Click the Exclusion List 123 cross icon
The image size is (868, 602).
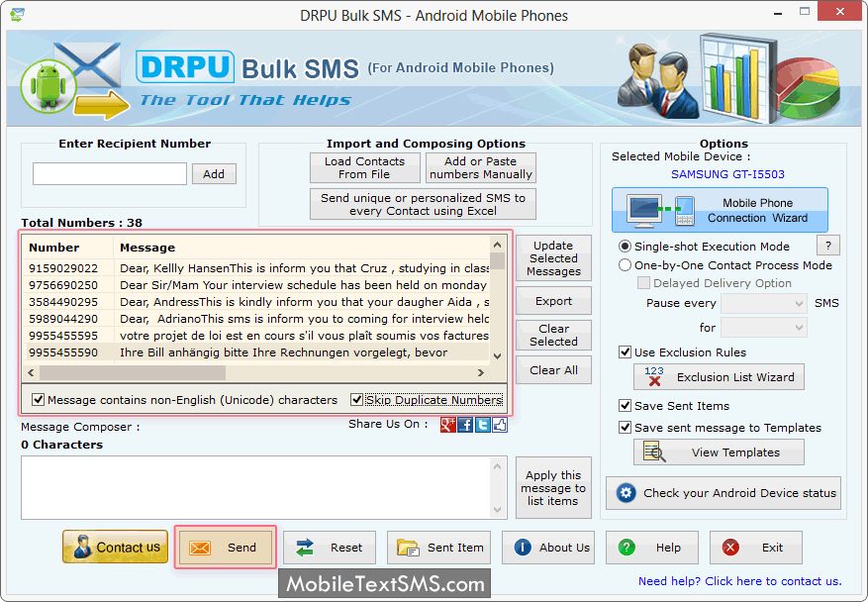654,376
